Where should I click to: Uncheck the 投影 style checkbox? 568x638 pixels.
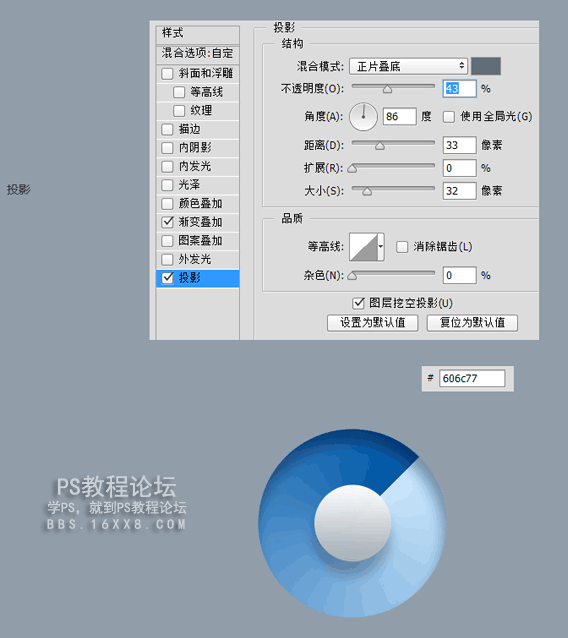[x=167, y=278]
